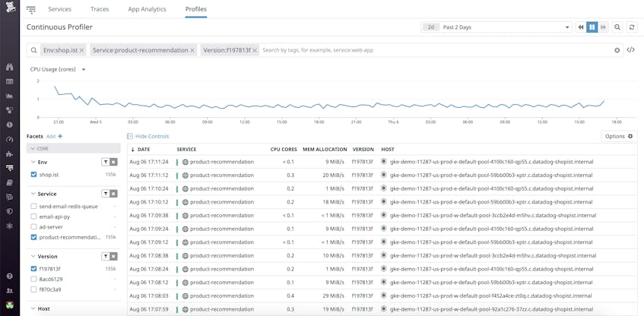644x316 pixels.
Task: Click the APM menu icon beside Services
Action: (31, 9)
